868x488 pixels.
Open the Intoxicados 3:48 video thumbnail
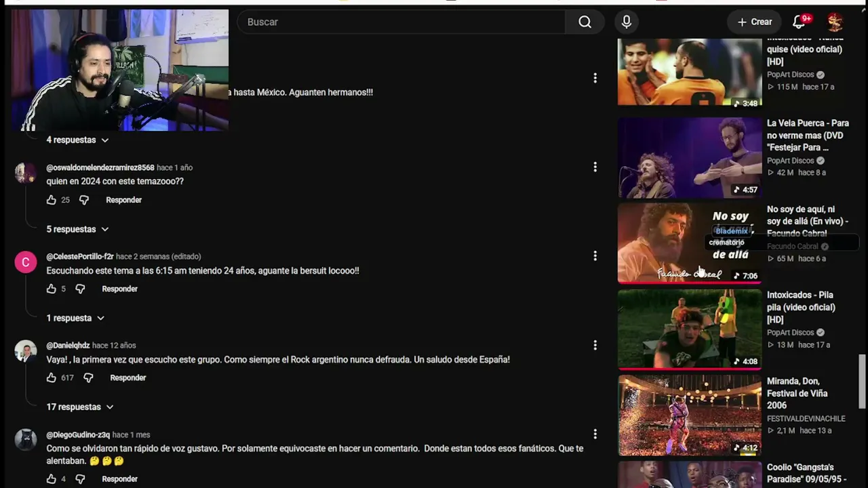(690, 72)
